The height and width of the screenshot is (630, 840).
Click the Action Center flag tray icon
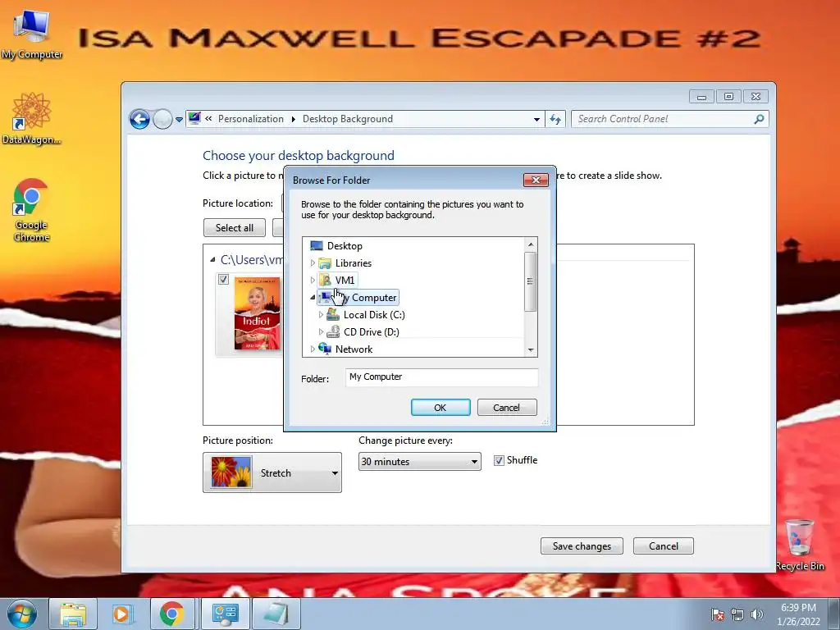[x=718, y=614]
